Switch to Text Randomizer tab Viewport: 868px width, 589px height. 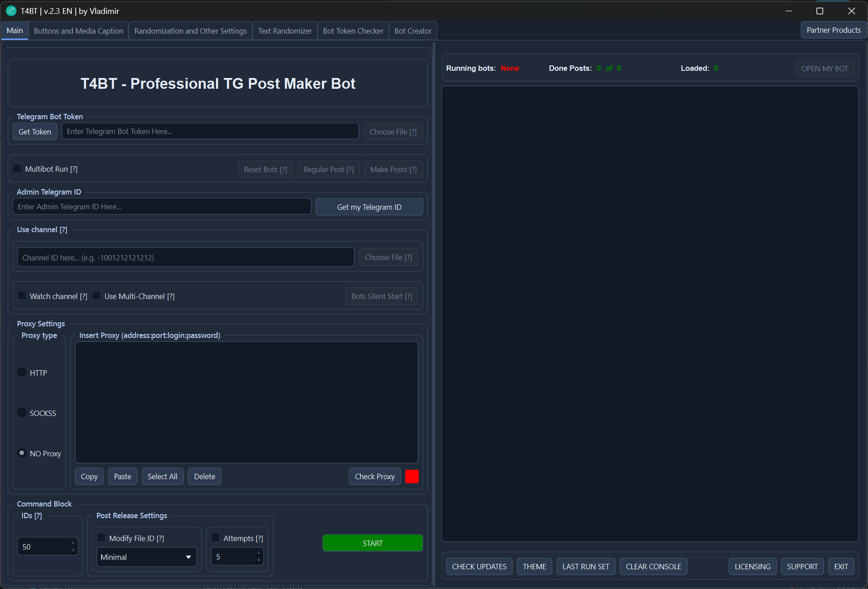(x=285, y=31)
